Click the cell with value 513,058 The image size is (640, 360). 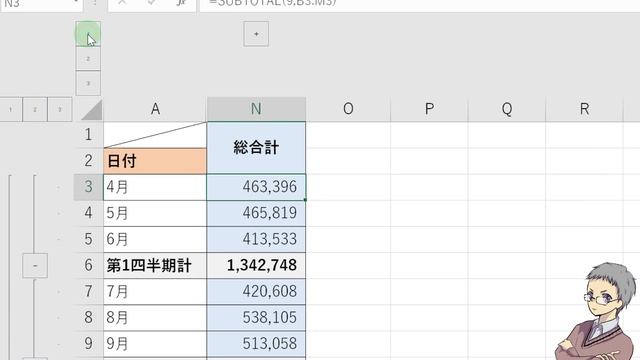pos(256,344)
